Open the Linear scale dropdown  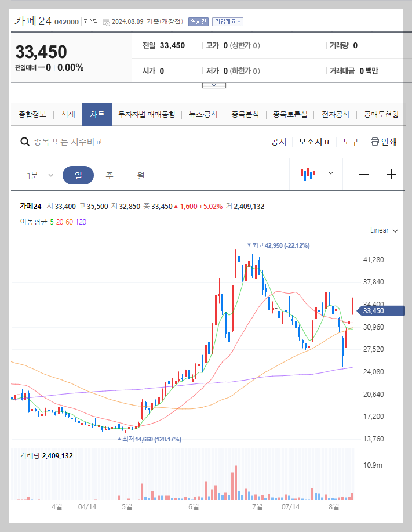tap(382, 230)
